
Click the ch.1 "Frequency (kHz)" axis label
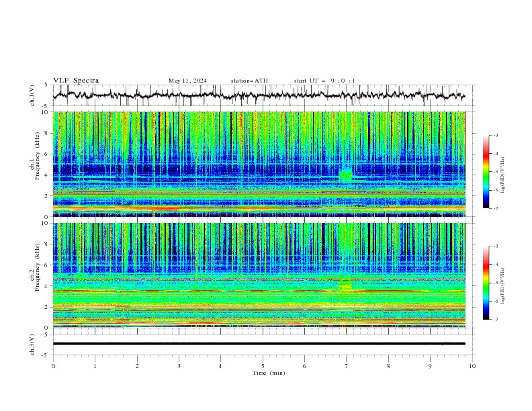[x=37, y=156]
